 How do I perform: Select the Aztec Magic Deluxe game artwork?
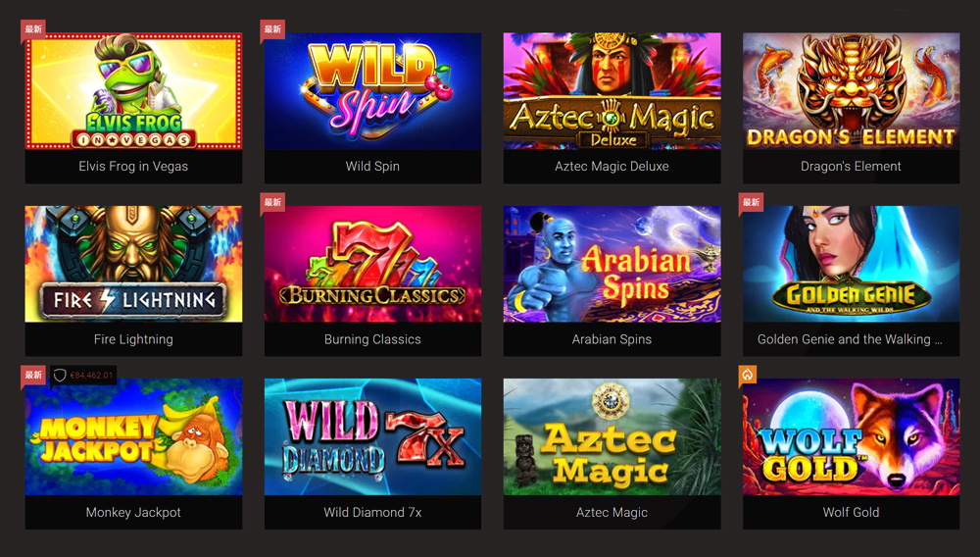pyautogui.click(x=612, y=91)
